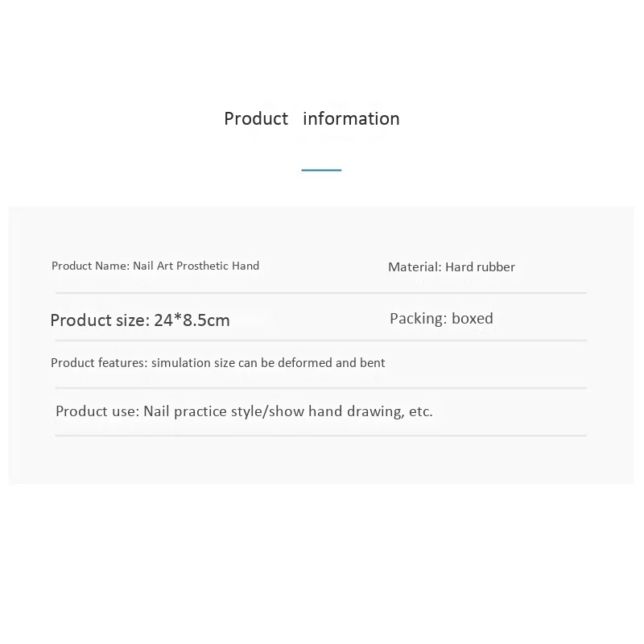
Task: Click the "Product features:" label
Action: pyautogui.click(x=99, y=363)
